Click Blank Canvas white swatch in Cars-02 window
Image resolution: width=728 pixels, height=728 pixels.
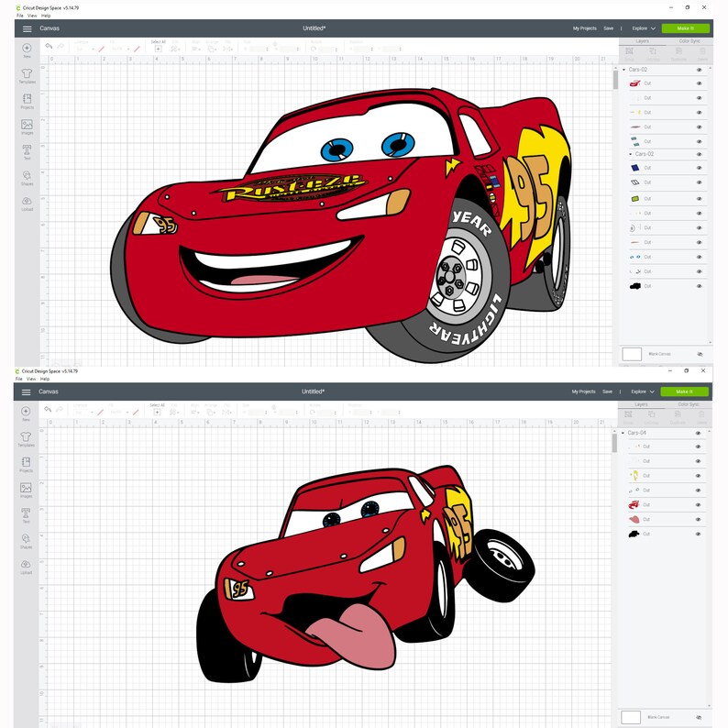pos(632,354)
